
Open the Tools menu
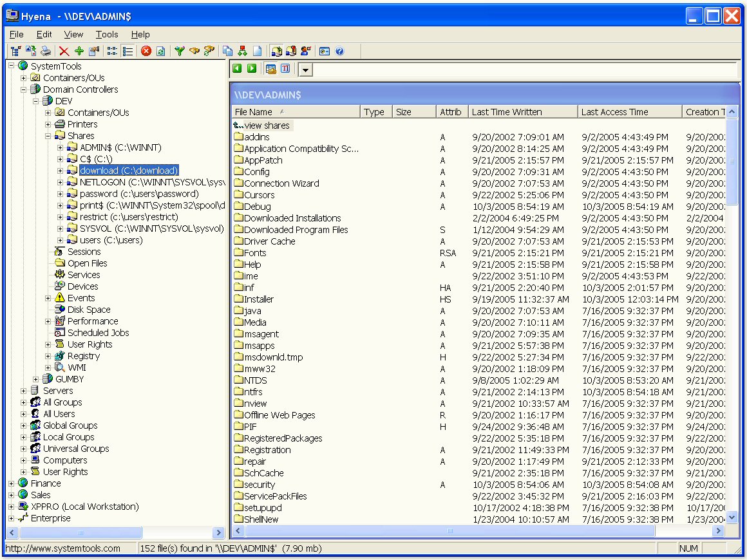click(107, 34)
